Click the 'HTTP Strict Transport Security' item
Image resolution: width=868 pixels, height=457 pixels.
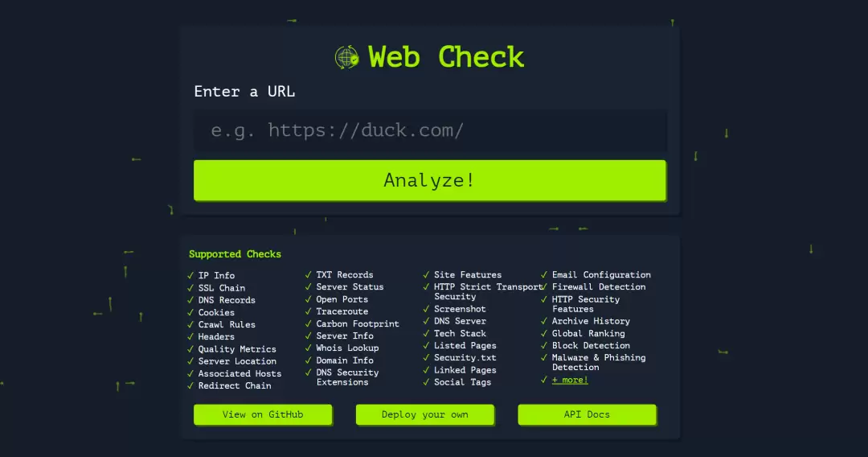pos(489,291)
